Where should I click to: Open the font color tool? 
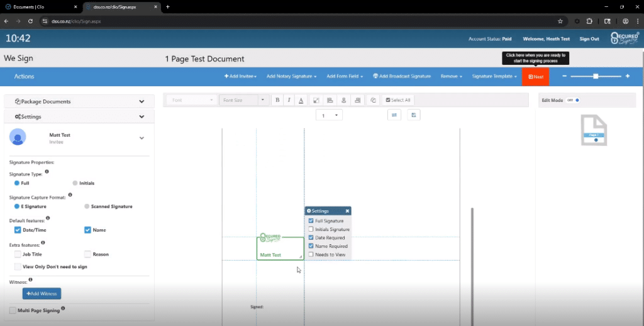(x=301, y=100)
